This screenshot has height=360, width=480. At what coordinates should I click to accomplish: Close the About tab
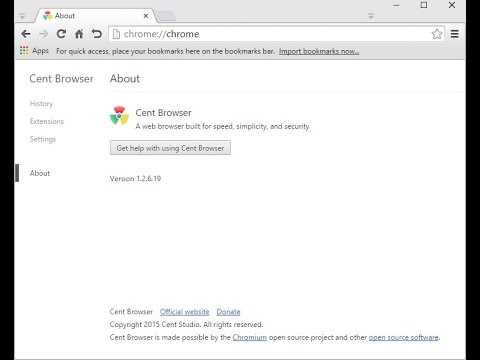[x=146, y=16]
